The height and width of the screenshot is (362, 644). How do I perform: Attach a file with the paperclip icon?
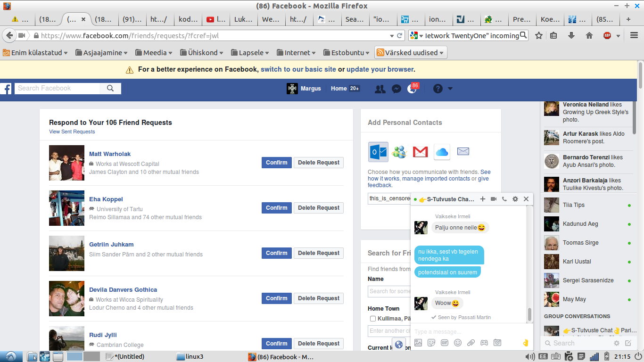471,343
